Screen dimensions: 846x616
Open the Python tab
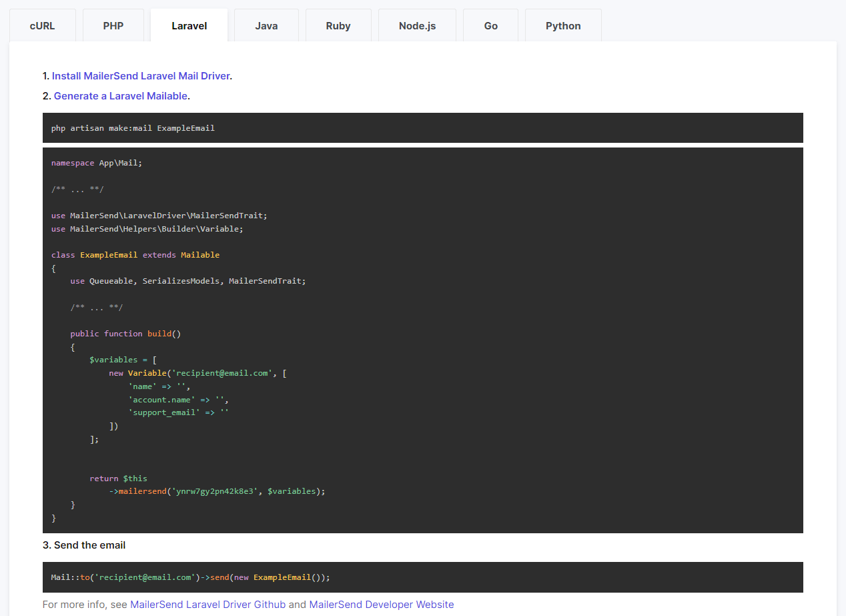[x=563, y=26]
